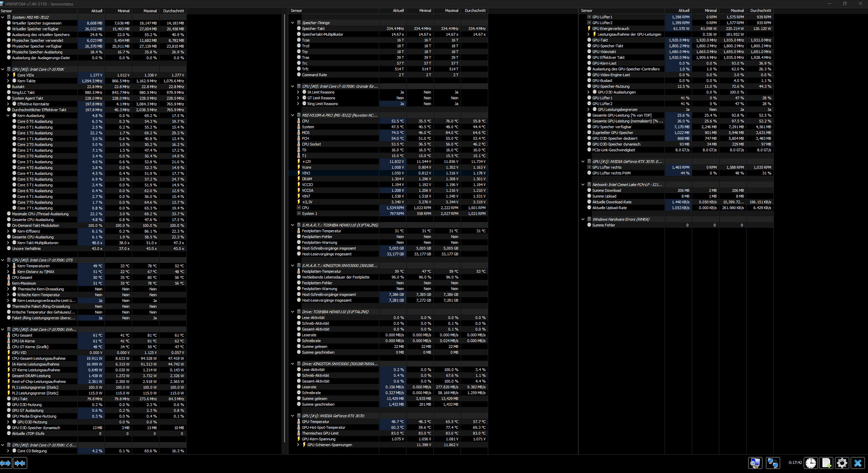
Task: Select the Aktuelle Download-Rate row
Action: pyautogui.click(x=612, y=202)
